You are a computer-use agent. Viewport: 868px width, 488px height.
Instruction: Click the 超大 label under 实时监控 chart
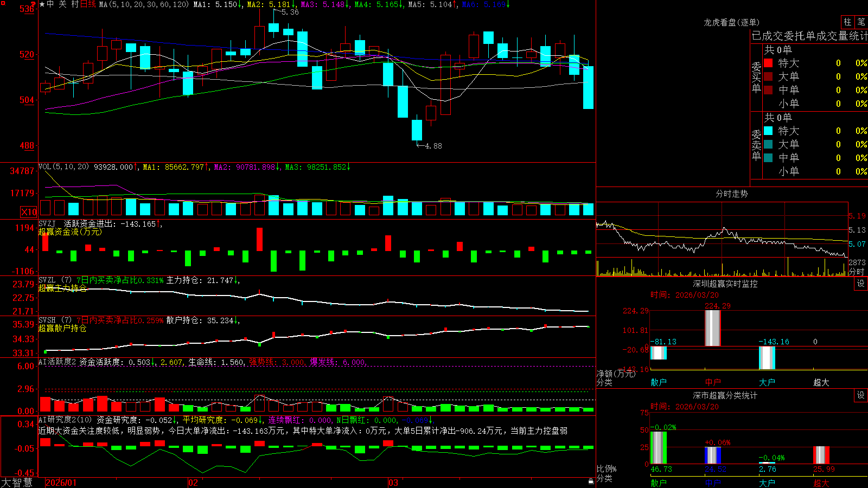(821, 382)
